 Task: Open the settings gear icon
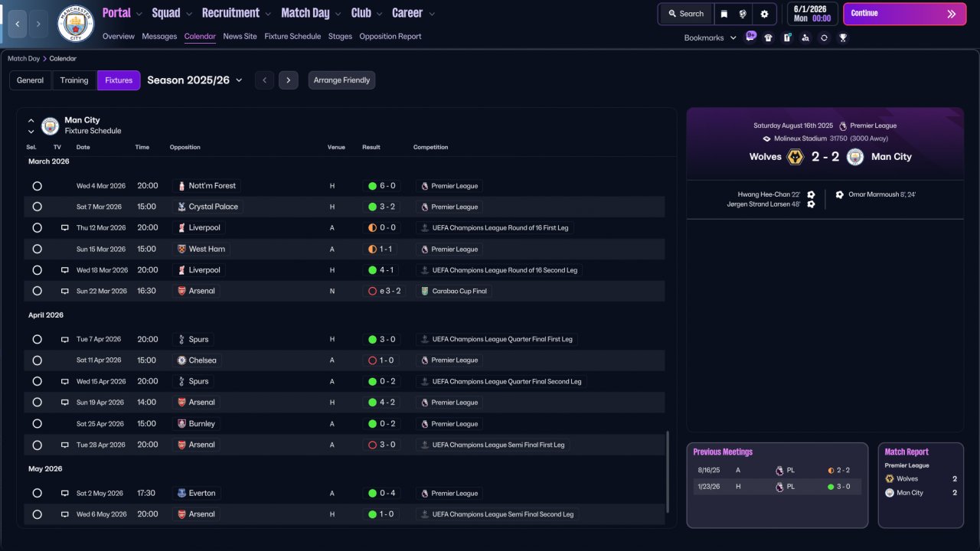[764, 14]
